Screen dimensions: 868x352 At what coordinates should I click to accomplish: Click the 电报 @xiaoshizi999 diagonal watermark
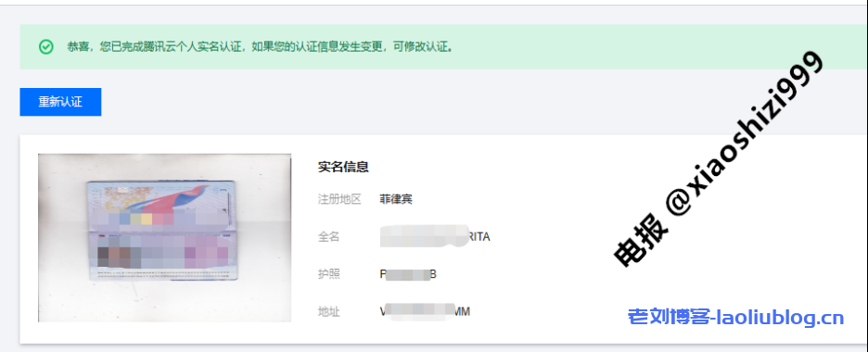(720, 157)
